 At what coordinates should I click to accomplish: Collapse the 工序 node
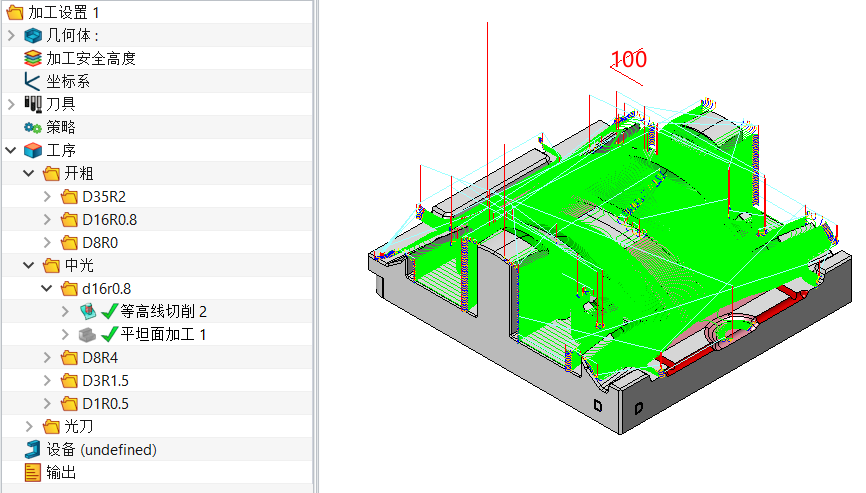click(11, 150)
